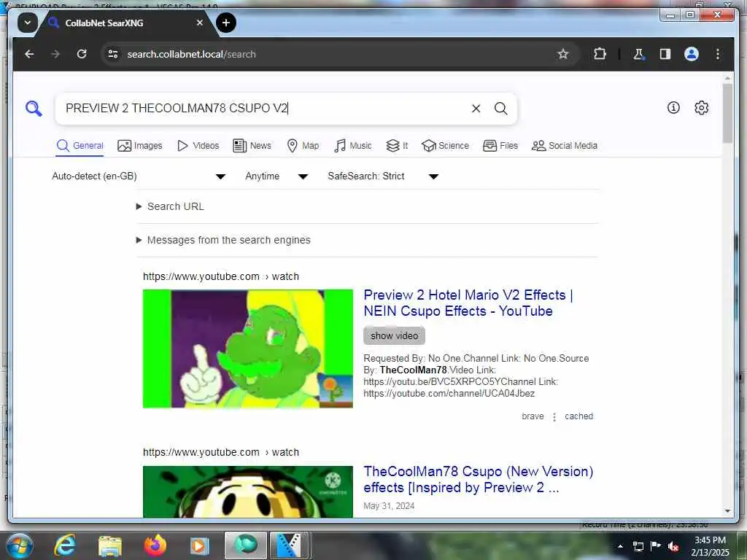Screen dimensions: 747x560
Task: Open the tab search dropdown arrow
Action: coord(28,23)
